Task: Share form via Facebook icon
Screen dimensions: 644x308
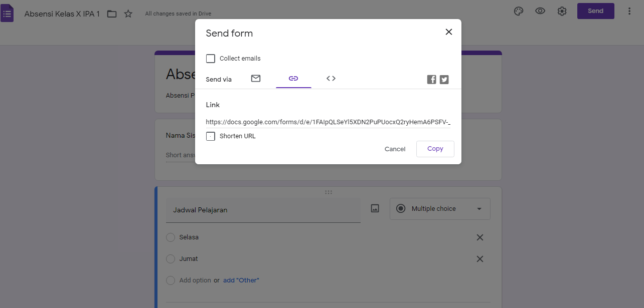Action: 431,79
